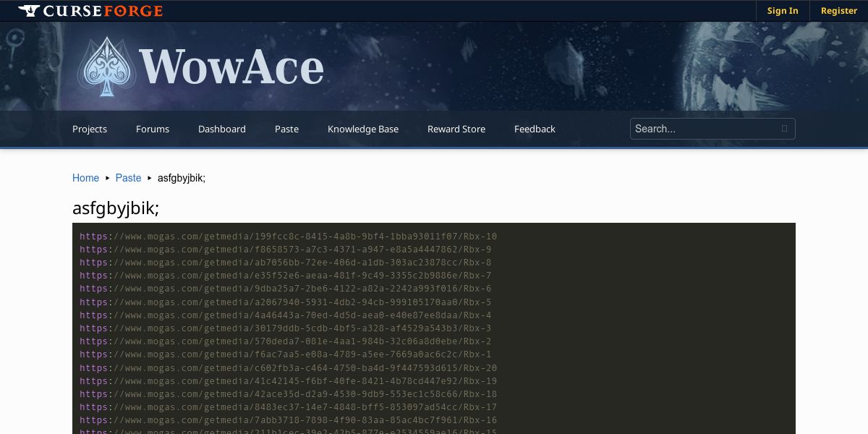Go to Paste breadcrumb
The image size is (868, 434).
[x=128, y=178]
